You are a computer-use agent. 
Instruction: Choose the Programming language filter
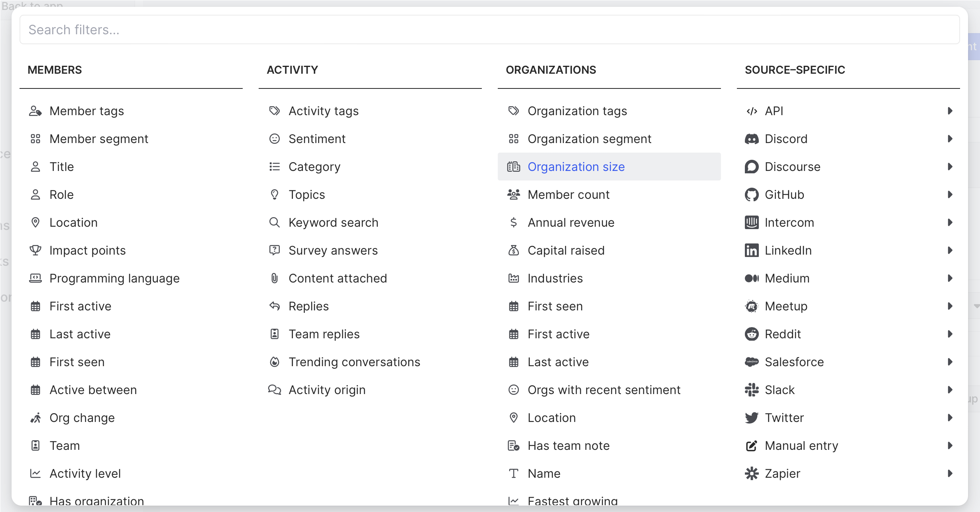114,279
